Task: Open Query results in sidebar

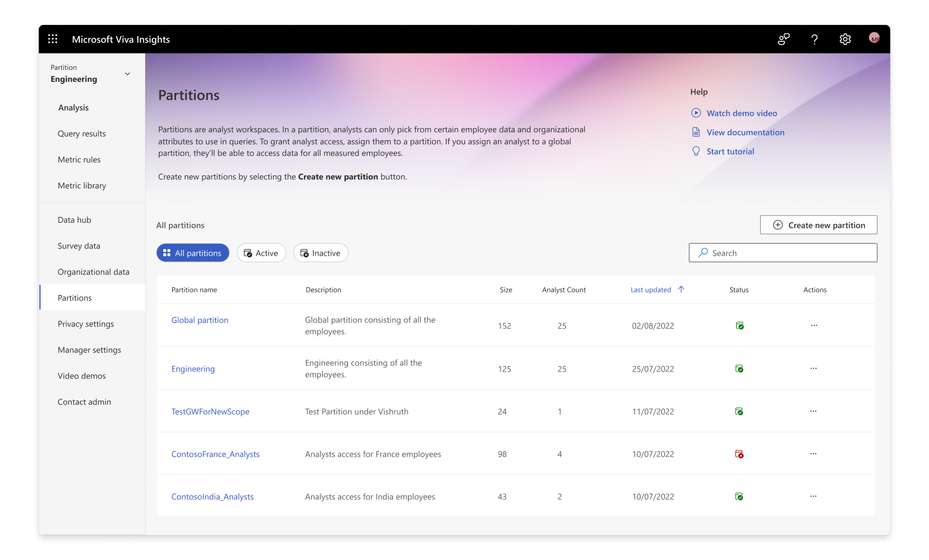Action: (x=82, y=134)
